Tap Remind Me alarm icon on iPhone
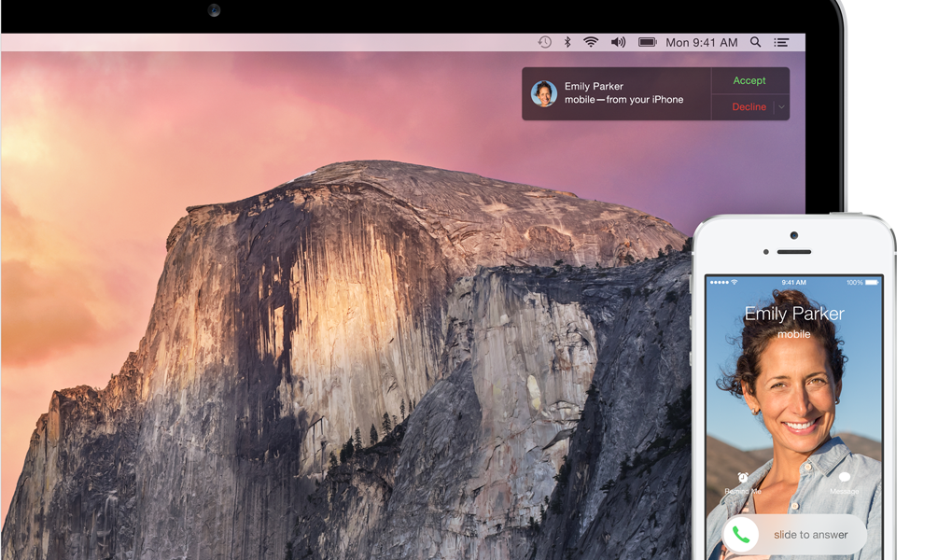952x560 pixels. [x=743, y=477]
